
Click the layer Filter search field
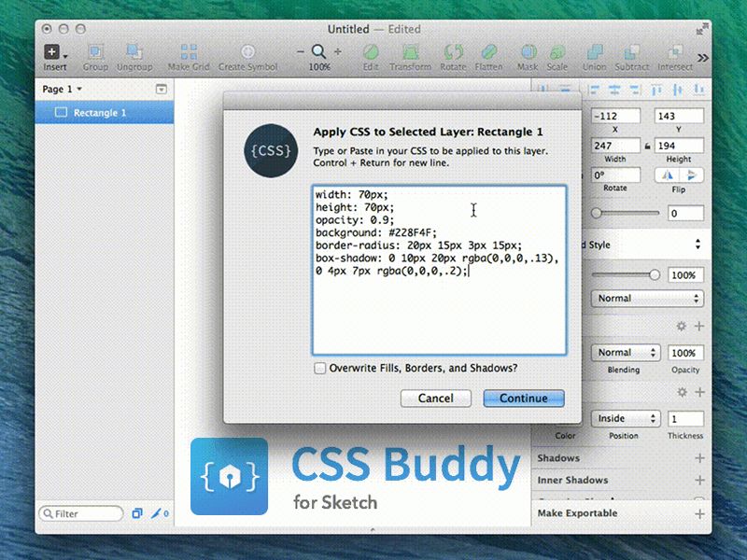(x=81, y=513)
